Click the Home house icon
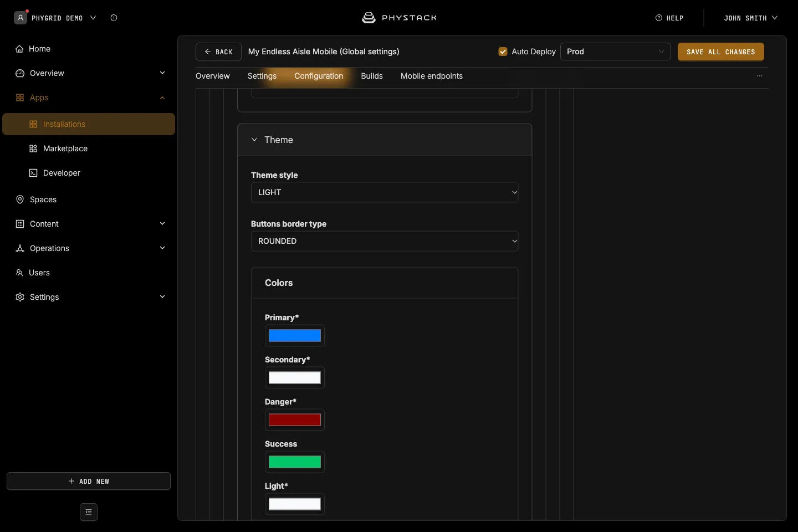The width and height of the screenshot is (798, 532). pos(19,49)
